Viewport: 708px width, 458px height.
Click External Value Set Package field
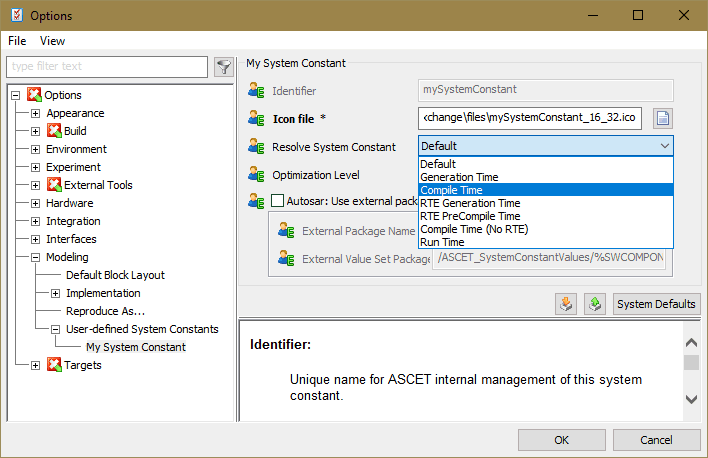[x=550, y=258]
